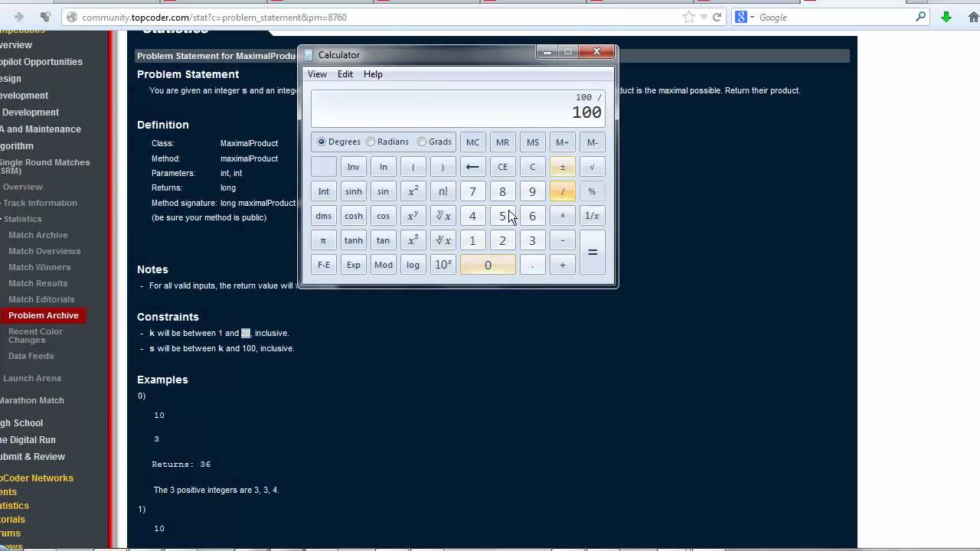
Task: Click TopCoder Networks sidebar link
Action: 36,478
